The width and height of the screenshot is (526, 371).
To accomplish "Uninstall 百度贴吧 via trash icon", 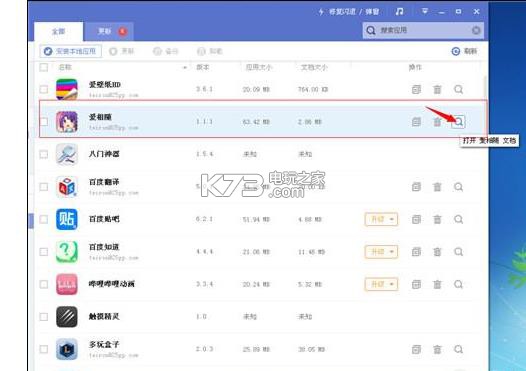I will [x=437, y=219].
